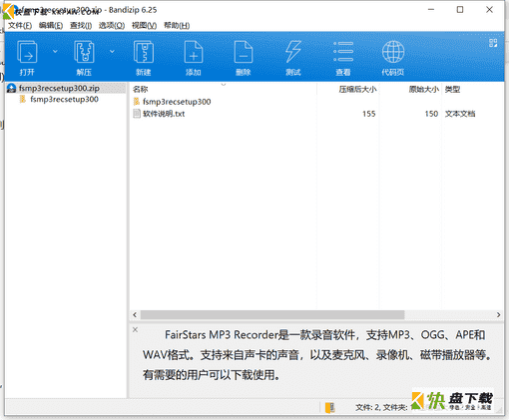Image resolution: width=509 pixels, height=420 pixels.
Task: Open the 选项(O) menu
Action: (112, 26)
